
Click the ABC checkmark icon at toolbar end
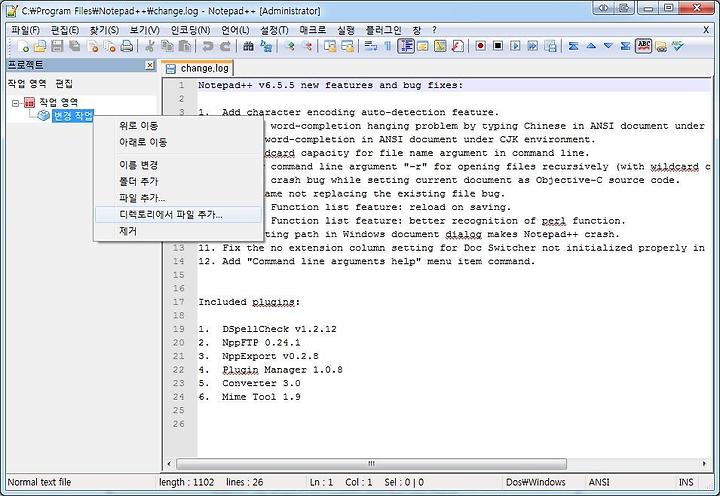pyautogui.click(x=678, y=46)
